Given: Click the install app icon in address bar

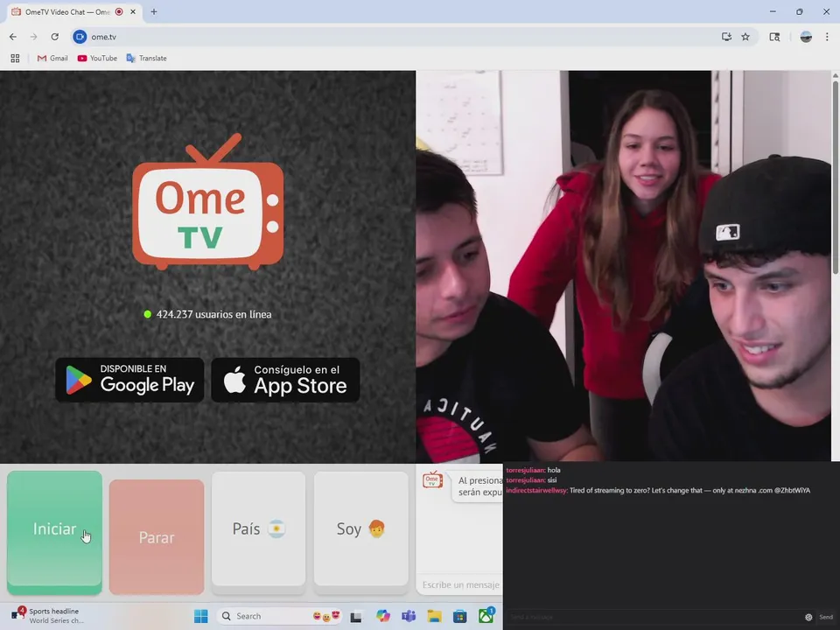Looking at the screenshot, I should click(x=726, y=37).
